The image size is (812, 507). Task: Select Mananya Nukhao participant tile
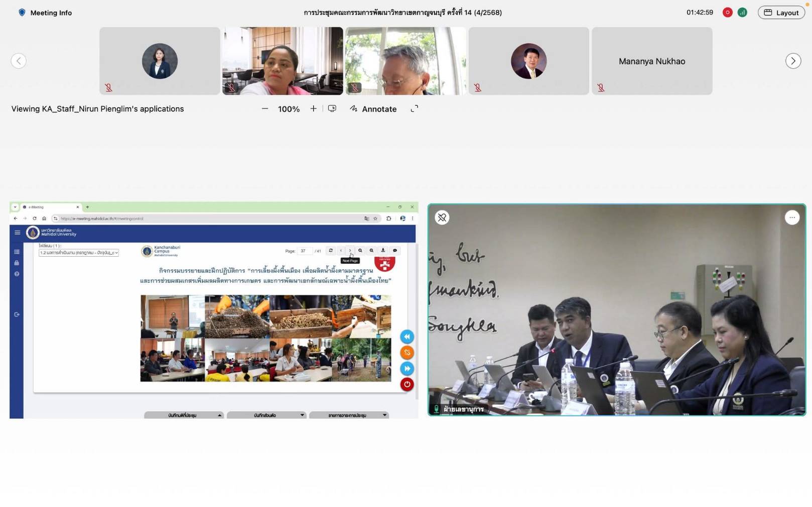pyautogui.click(x=651, y=61)
